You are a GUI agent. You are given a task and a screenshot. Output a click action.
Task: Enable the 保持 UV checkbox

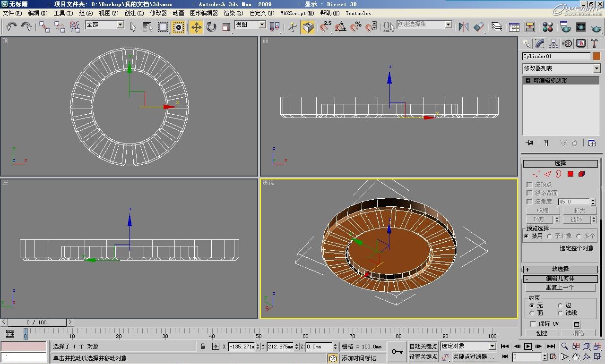click(533, 324)
